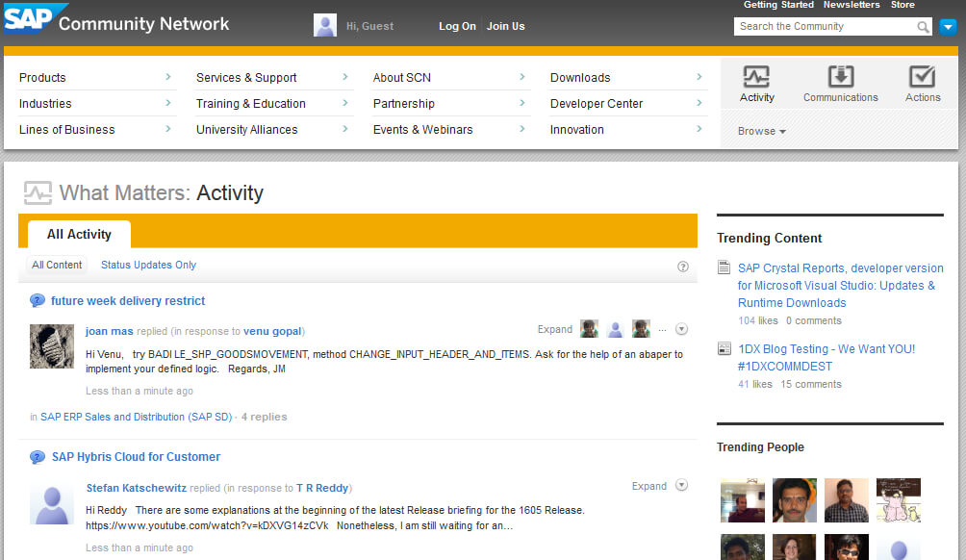Open 'future week delivery restrict' thread
The width and height of the screenshot is (966, 560).
128,301
